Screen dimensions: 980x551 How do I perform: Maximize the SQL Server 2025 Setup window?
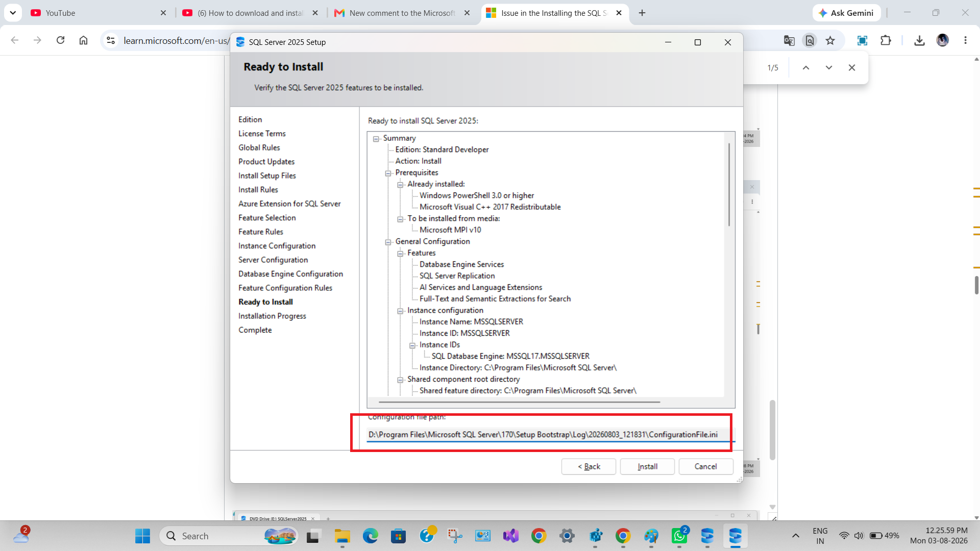697,42
